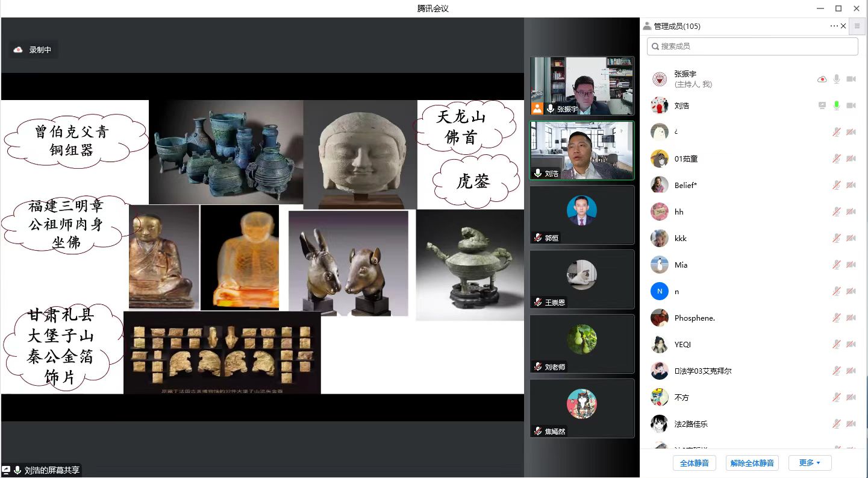The height and width of the screenshot is (478, 868).
Task: Select member Phosphene. in the list
Action: click(694, 318)
